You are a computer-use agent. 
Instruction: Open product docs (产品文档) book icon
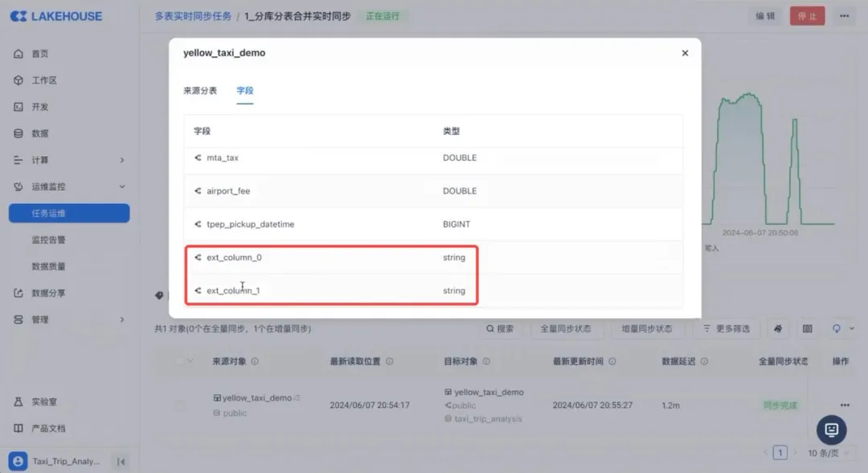pos(18,428)
